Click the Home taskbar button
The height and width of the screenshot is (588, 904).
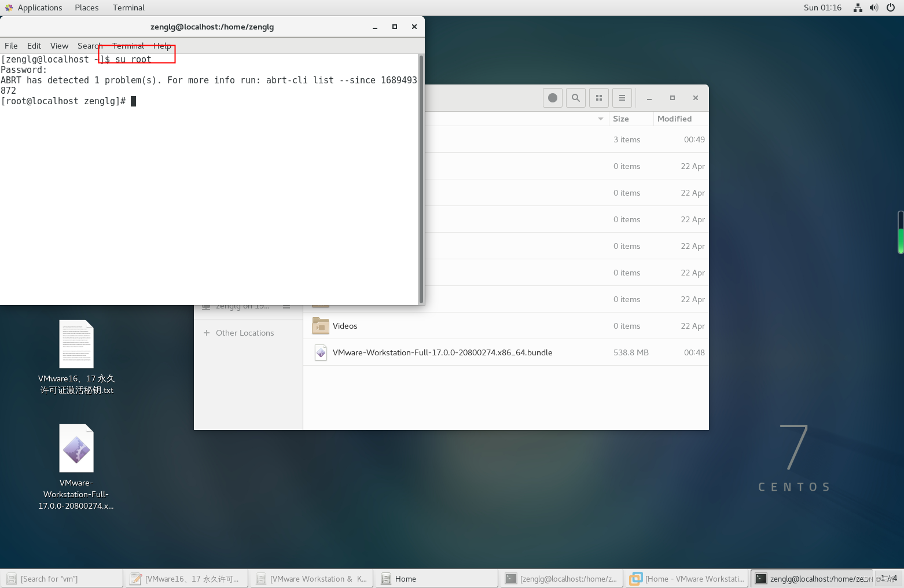click(436, 578)
